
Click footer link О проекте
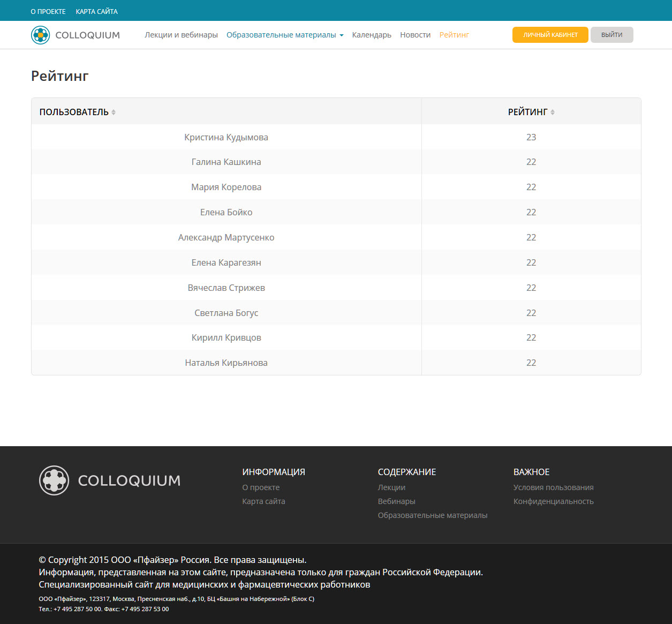pos(261,487)
